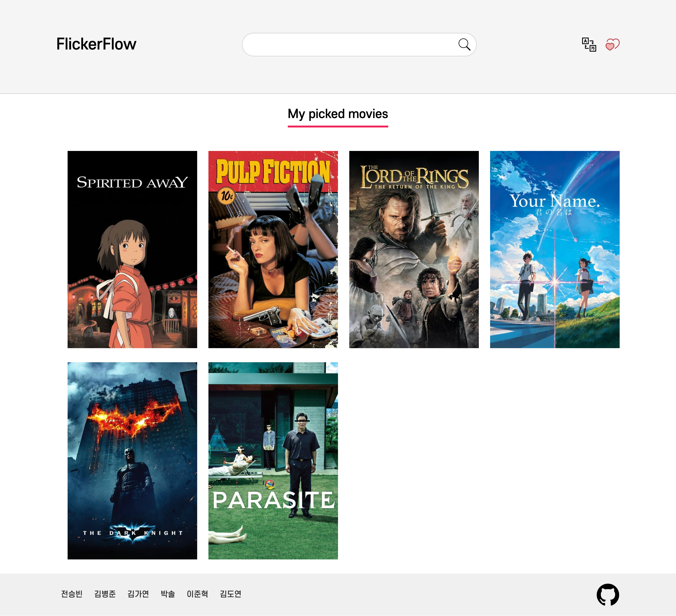Click footer name 이준혁

(x=197, y=594)
